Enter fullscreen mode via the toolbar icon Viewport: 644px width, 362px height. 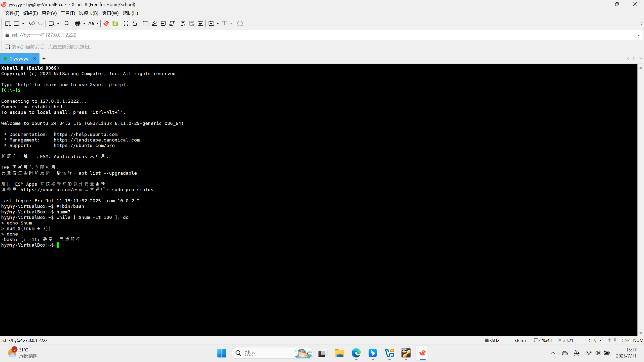tap(126, 23)
